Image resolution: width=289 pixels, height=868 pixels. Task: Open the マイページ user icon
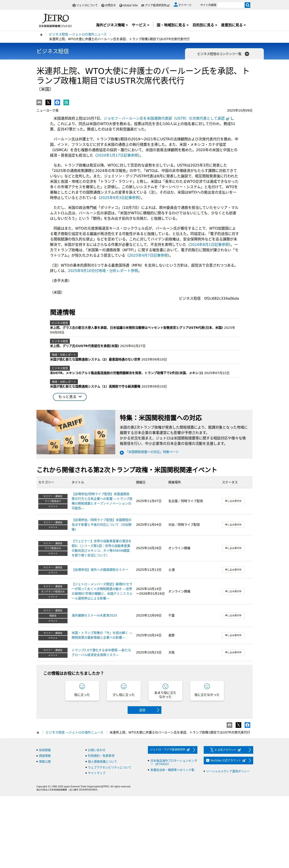(x=176, y=5)
